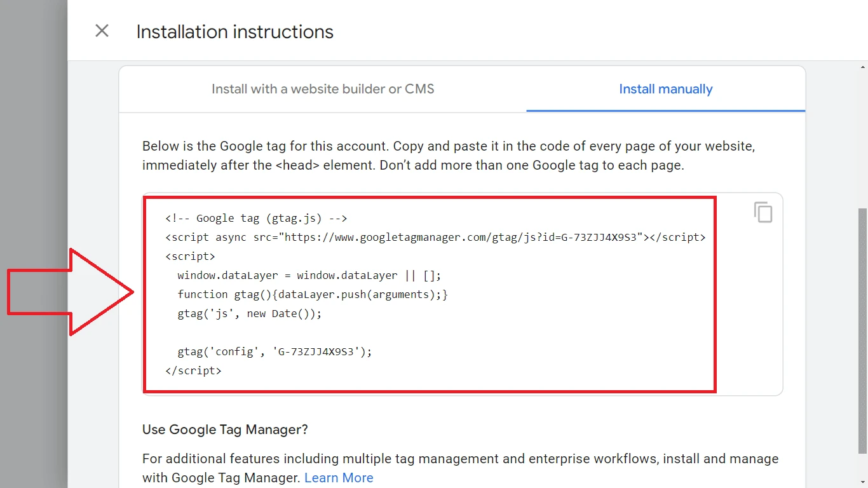Click the Google tag (gtag.js) comment line
868x488 pixels.
(x=256, y=219)
